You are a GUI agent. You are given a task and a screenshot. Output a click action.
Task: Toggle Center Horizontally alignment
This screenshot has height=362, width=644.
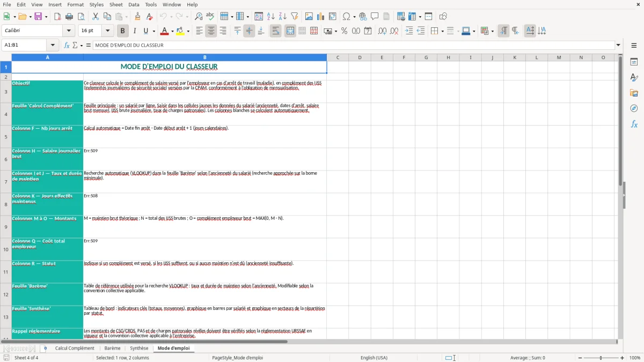pos(211,31)
